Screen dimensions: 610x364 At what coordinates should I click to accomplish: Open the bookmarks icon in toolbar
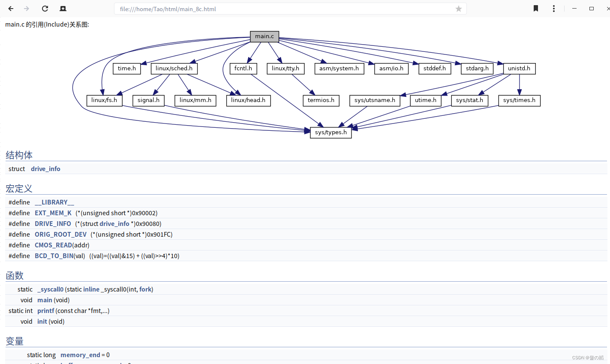pos(536,9)
